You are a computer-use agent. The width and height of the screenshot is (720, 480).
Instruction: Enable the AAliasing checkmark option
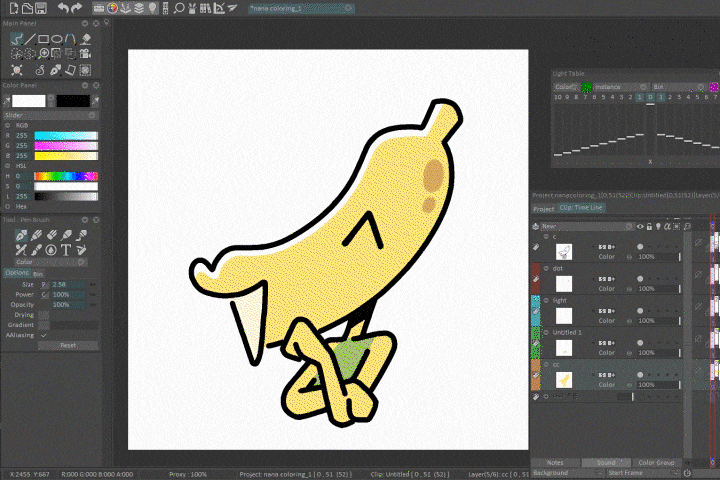point(44,335)
